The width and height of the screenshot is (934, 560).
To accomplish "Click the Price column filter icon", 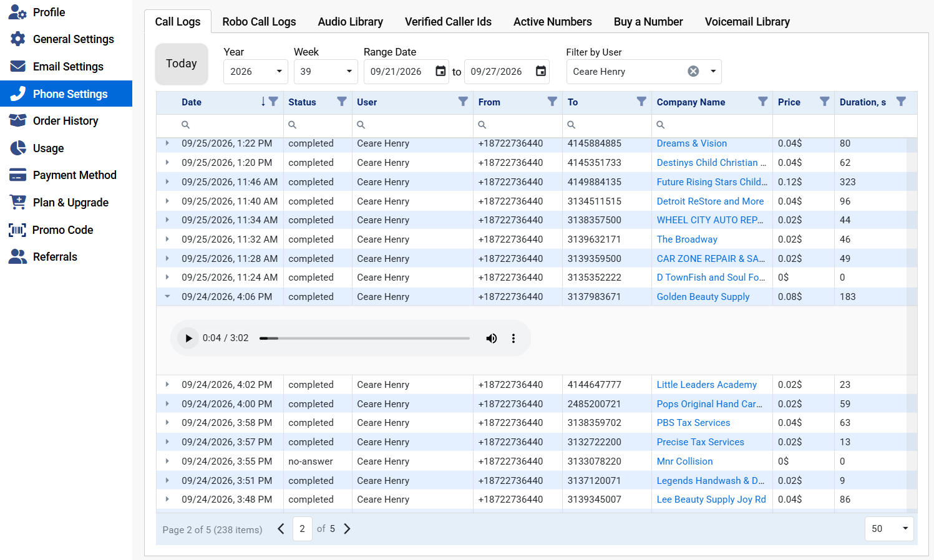I will point(824,102).
